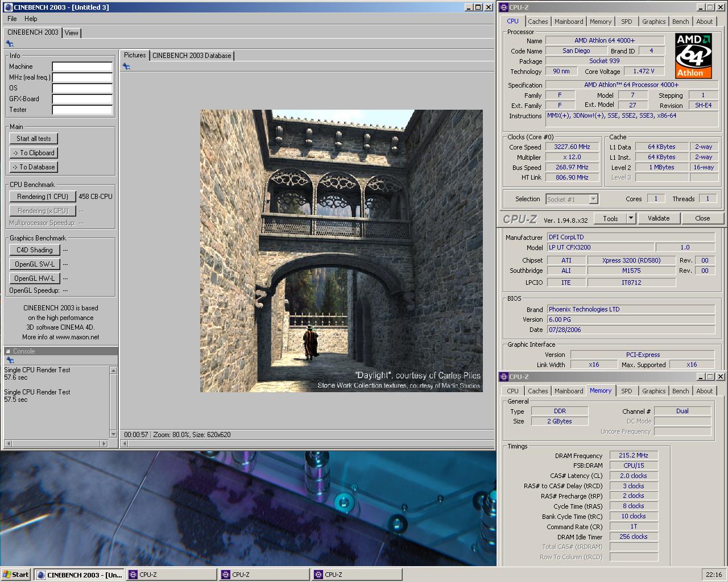Click the Machine input field
728x582 pixels.
click(82, 66)
